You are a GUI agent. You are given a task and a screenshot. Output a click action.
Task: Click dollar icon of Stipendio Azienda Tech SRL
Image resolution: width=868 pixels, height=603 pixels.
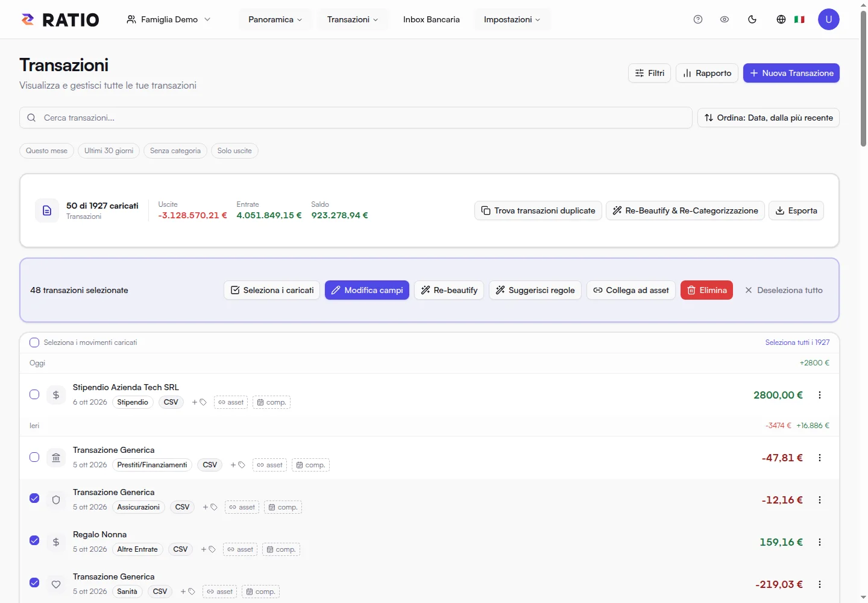(56, 395)
